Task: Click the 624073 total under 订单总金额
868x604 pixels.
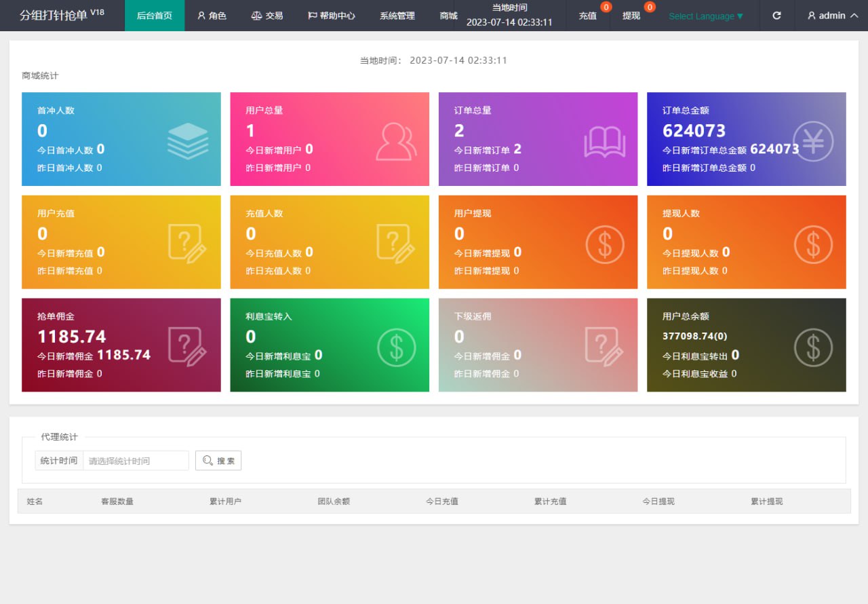Action: pos(694,130)
